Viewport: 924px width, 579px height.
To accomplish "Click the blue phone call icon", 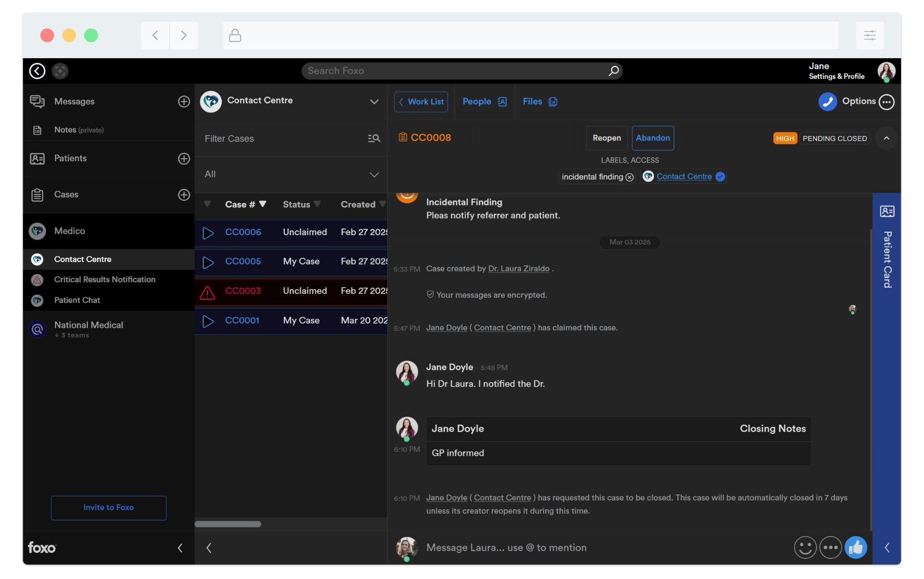I will tap(828, 101).
